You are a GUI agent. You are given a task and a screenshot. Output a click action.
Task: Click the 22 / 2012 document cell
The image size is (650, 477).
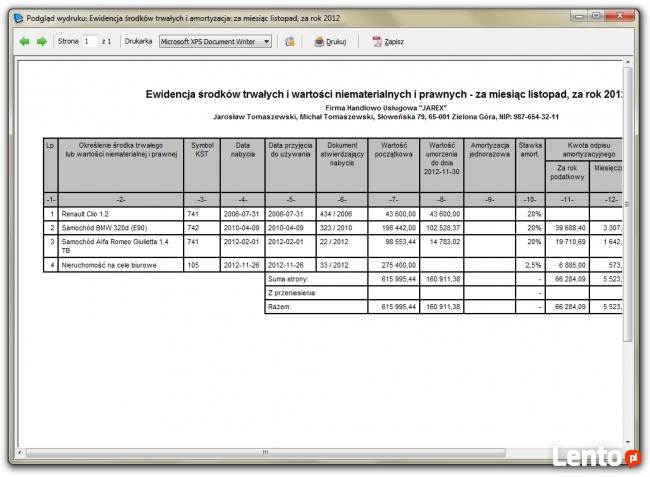point(342,246)
